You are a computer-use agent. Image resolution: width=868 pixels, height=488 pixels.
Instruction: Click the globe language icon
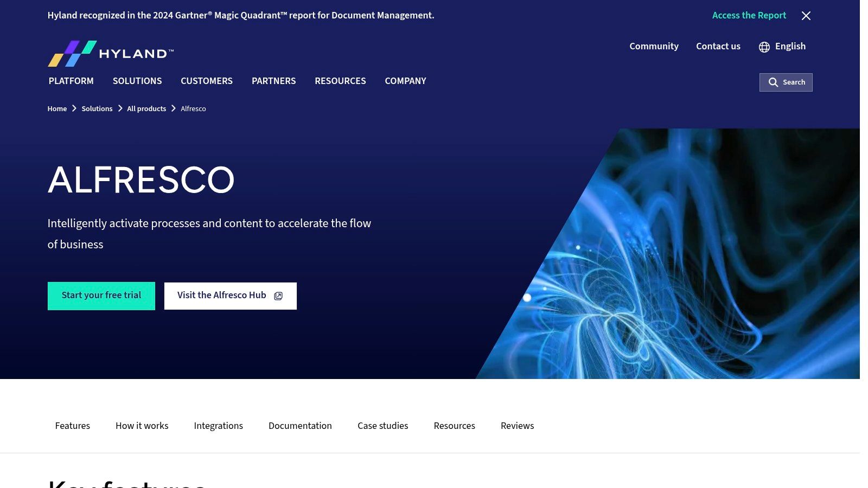[764, 47]
